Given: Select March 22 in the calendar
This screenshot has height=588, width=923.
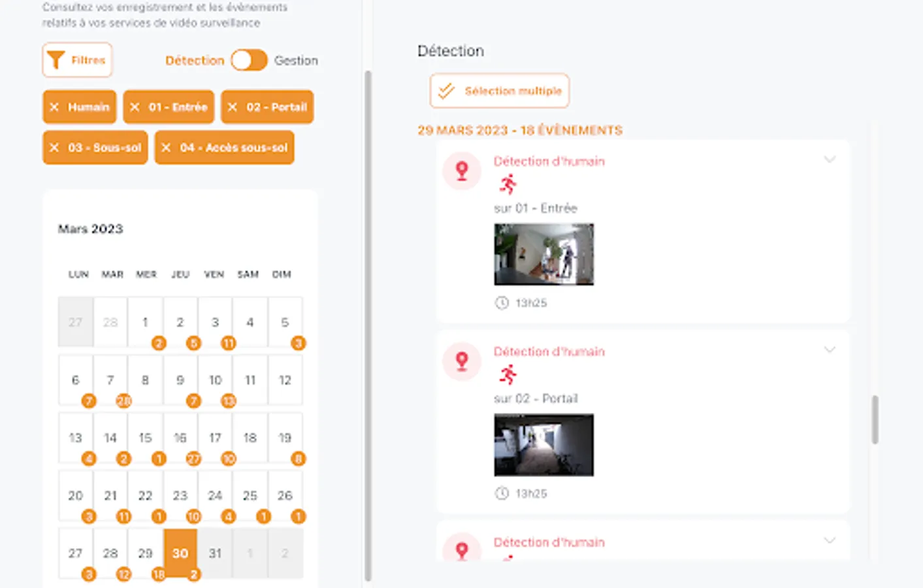Looking at the screenshot, I should click(146, 496).
